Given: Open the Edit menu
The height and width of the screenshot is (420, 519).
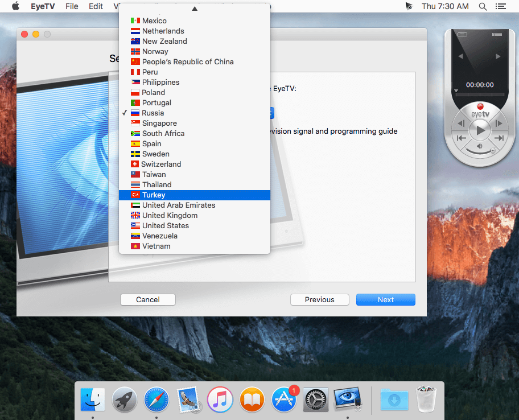Looking at the screenshot, I should tap(96, 6).
